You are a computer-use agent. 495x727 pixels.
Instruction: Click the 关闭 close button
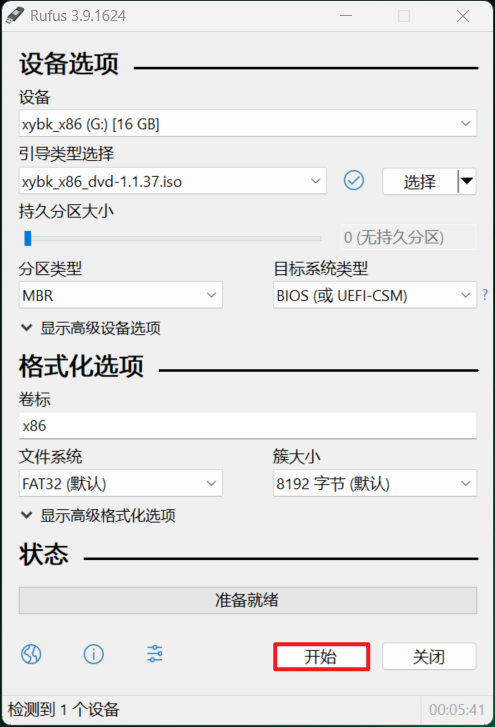click(x=429, y=657)
